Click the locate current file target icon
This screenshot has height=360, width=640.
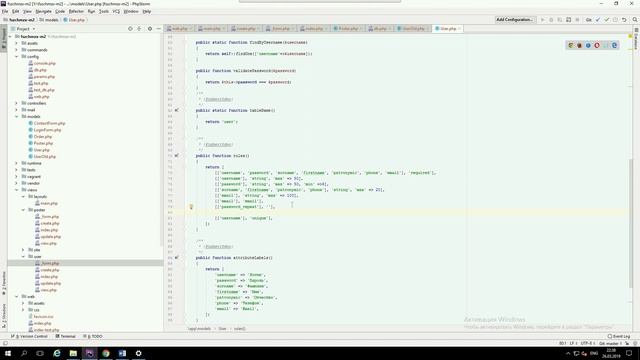point(130,29)
